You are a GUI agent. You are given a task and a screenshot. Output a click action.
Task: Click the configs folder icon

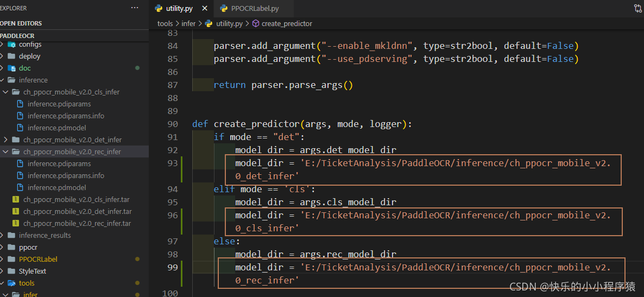[x=11, y=45]
